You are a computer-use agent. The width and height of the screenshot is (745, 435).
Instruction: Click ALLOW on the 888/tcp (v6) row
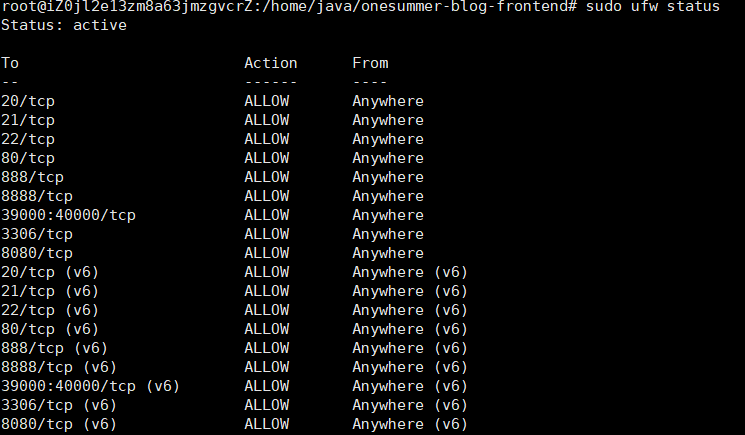[x=267, y=348]
